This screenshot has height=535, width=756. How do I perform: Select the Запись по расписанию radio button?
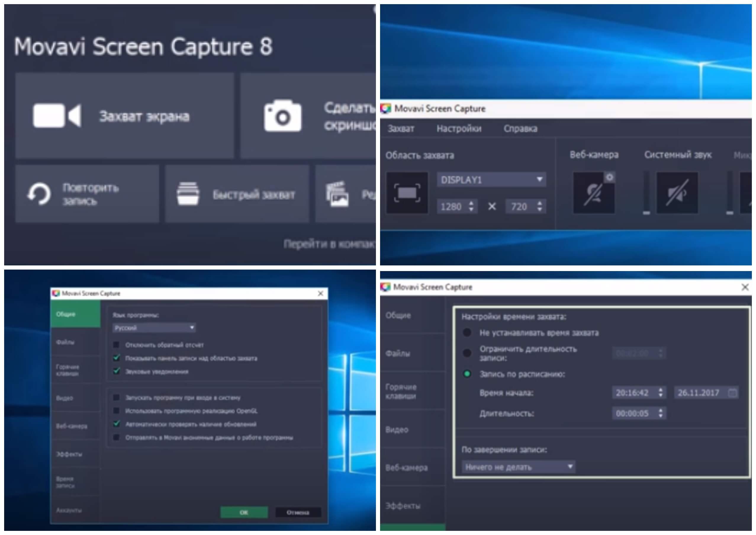[467, 374]
